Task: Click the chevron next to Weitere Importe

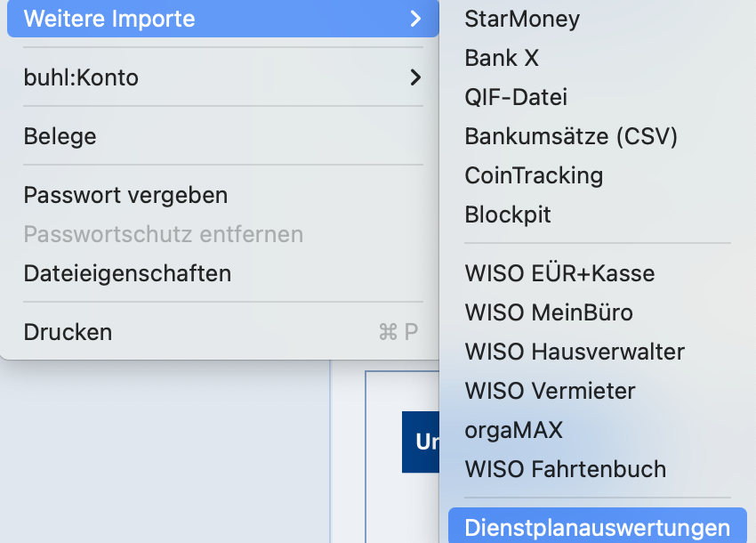Action: (x=414, y=19)
